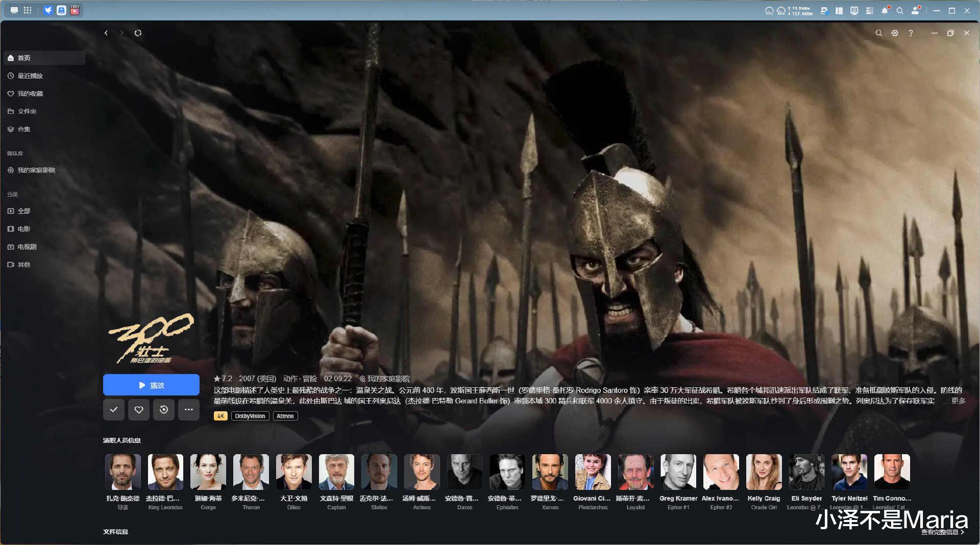Click the DolbyVision badge
Screen dimensions: 980x545
pos(250,416)
